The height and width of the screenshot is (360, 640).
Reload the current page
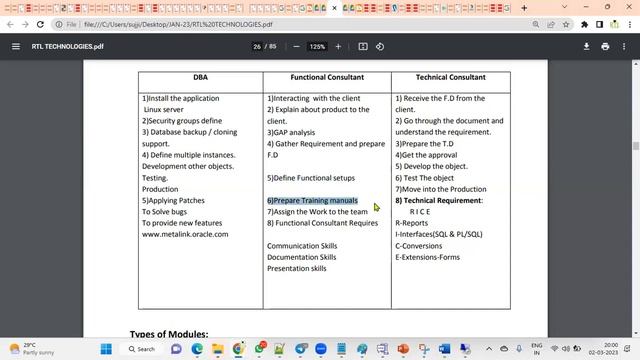pyautogui.click(x=40, y=24)
